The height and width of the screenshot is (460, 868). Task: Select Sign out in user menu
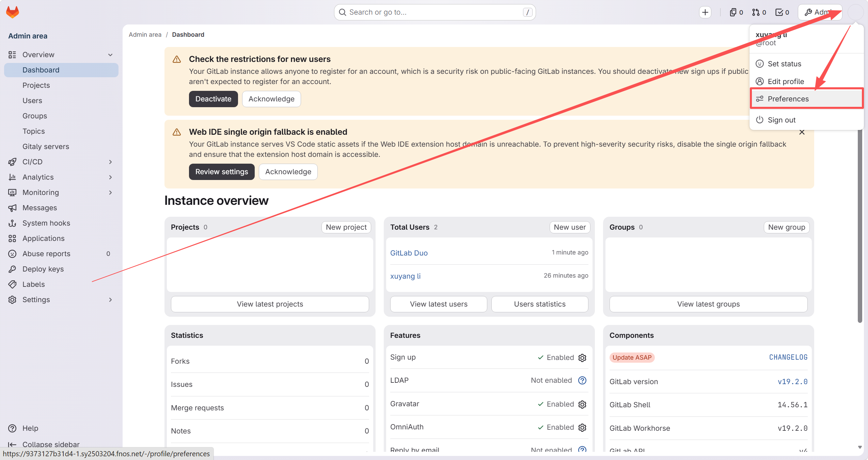tap(806, 120)
